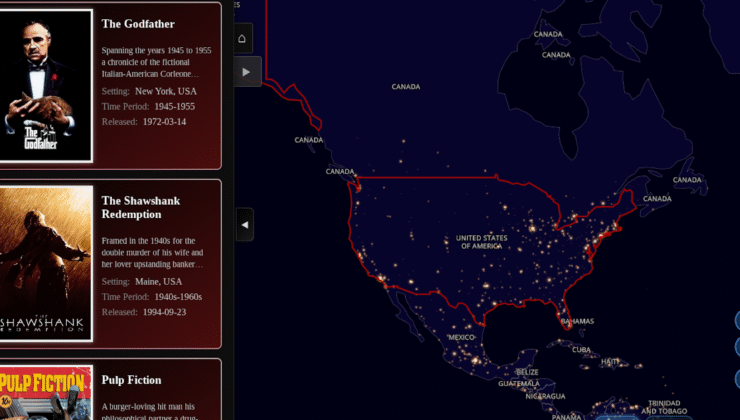Click the topmost blue circular button at right edge
Screen dimensions: 740x420
coord(737,320)
